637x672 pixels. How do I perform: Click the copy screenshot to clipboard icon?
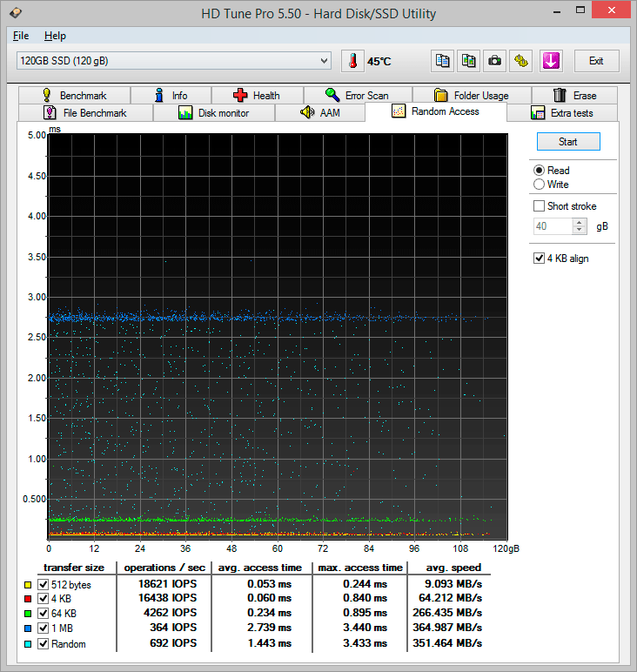[469, 61]
